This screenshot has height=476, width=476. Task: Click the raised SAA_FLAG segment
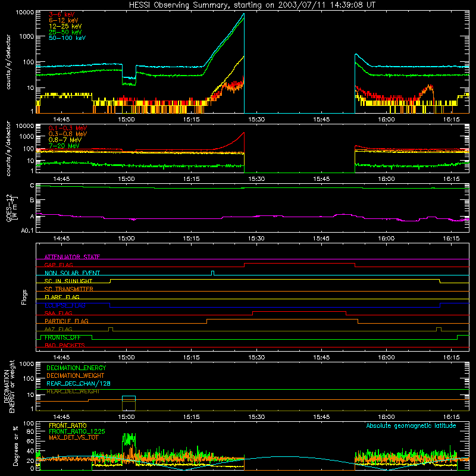(299, 311)
